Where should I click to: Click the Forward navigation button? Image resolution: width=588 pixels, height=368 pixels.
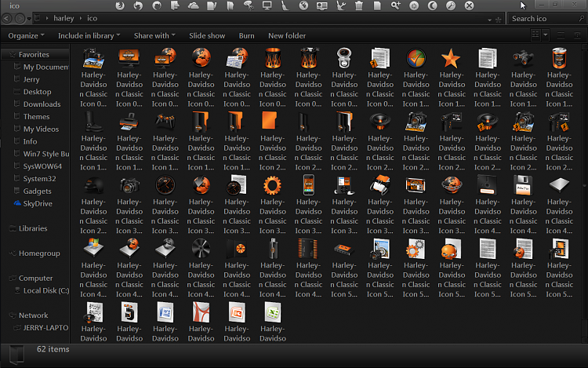click(x=20, y=18)
